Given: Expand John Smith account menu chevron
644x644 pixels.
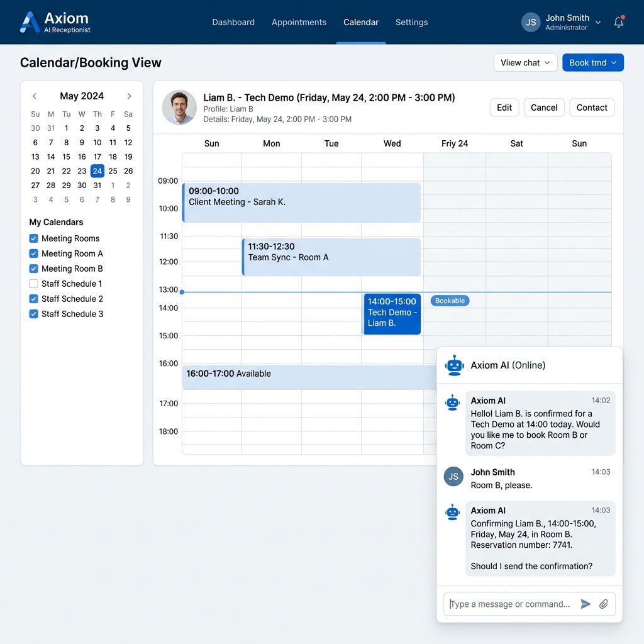Looking at the screenshot, I should [598, 23].
